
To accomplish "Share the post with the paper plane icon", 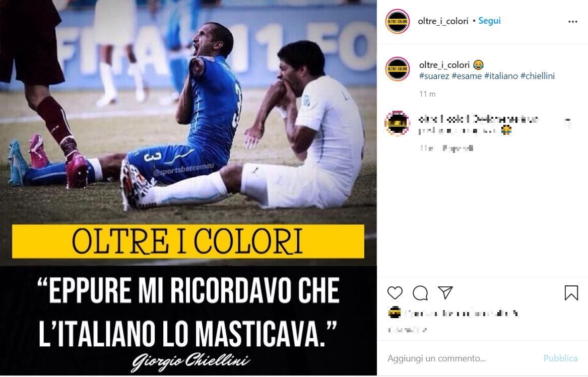I will [445, 292].
